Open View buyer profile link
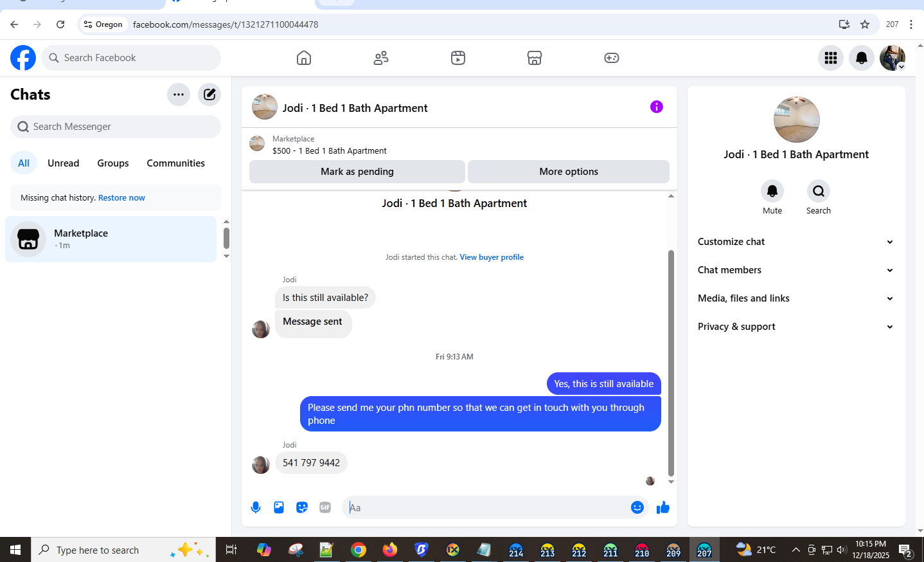 point(492,257)
